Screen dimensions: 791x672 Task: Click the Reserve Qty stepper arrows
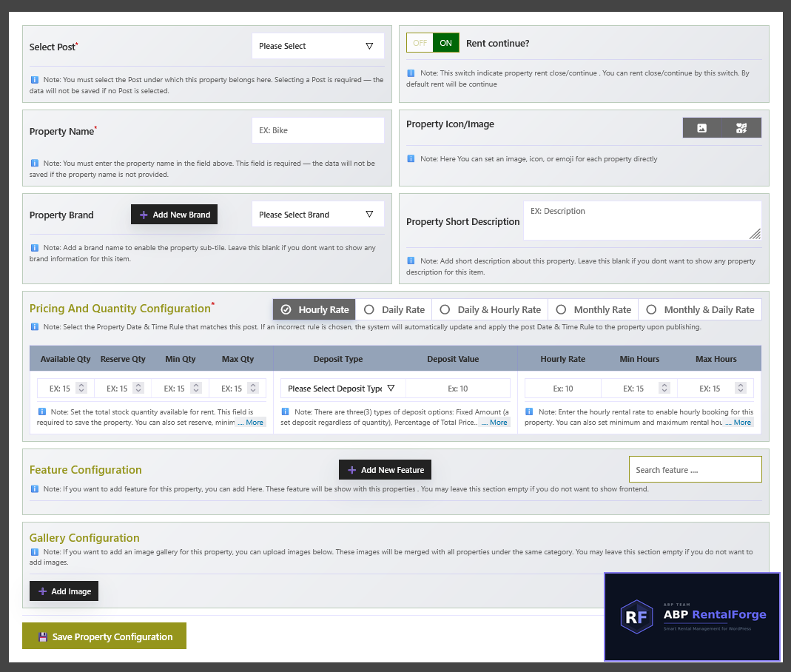(x=138, y=388)
